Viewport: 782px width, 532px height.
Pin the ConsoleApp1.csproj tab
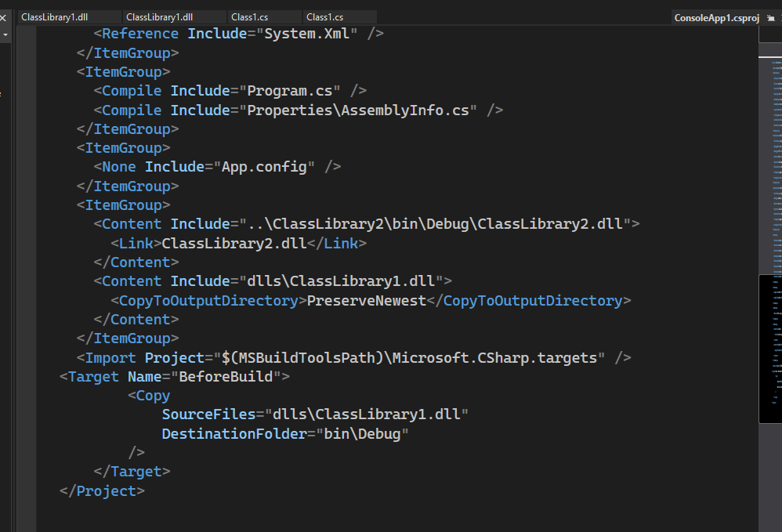point(770,18)
